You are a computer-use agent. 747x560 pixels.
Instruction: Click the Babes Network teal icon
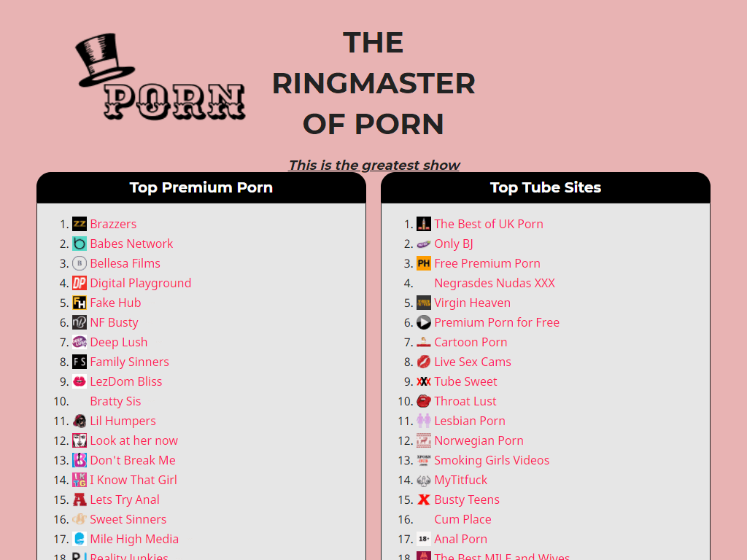tap(80, 244)
